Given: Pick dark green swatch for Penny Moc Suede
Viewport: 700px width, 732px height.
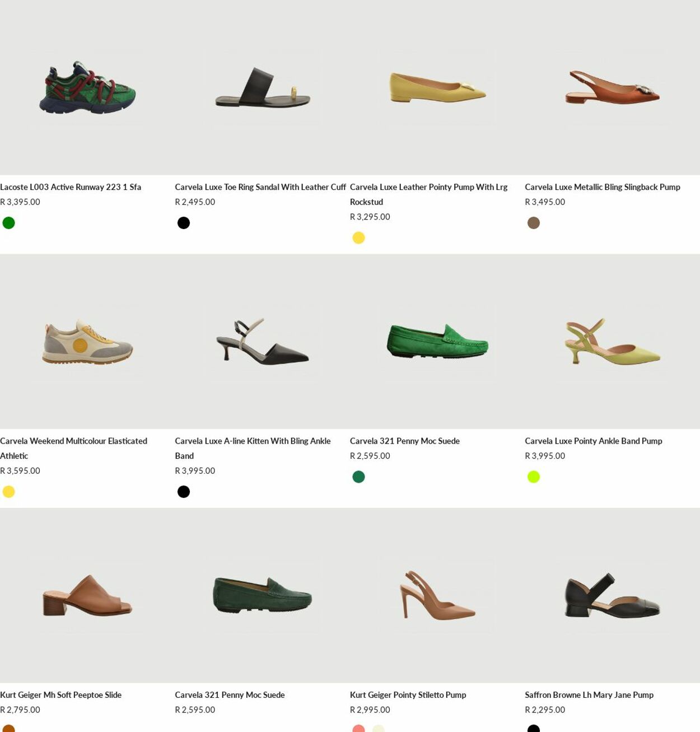Looking at the screenshot, I should pyautogui.click(x=358, y=477).
